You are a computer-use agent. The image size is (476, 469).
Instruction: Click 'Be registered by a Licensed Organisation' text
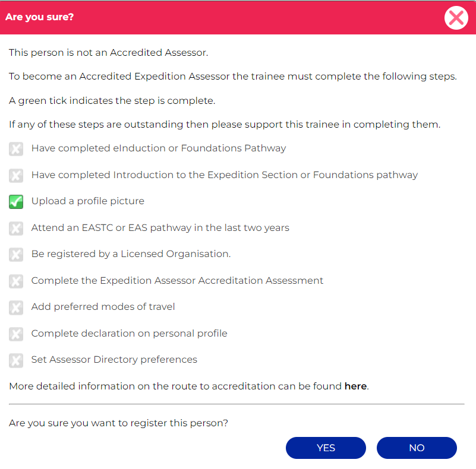[x=131, y=254]
